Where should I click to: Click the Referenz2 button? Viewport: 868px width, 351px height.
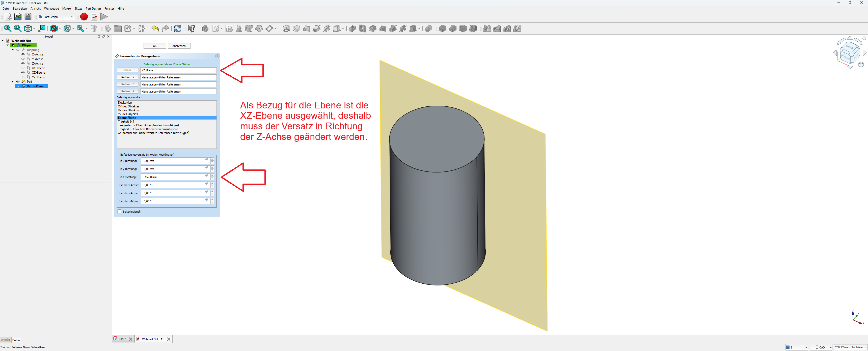point(128,77)
